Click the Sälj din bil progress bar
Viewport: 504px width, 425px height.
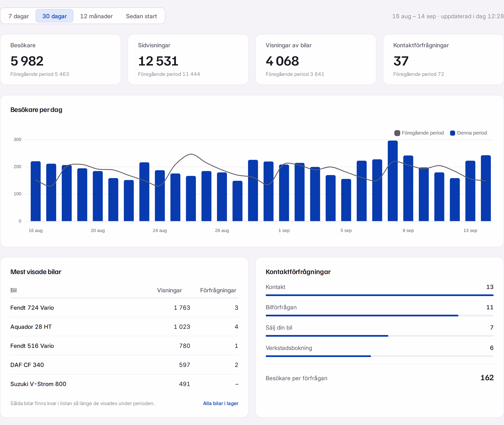coord(379,336)
